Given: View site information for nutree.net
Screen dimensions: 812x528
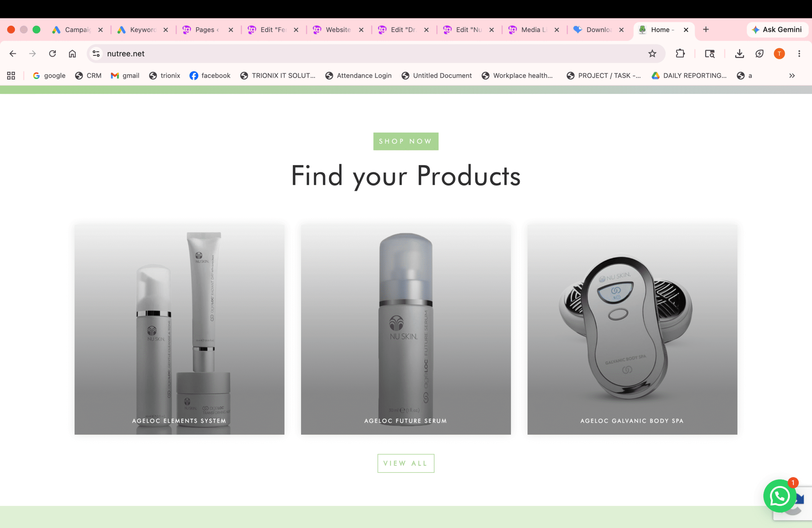Looking at the screenshot, I should click(x=96, y=54).
